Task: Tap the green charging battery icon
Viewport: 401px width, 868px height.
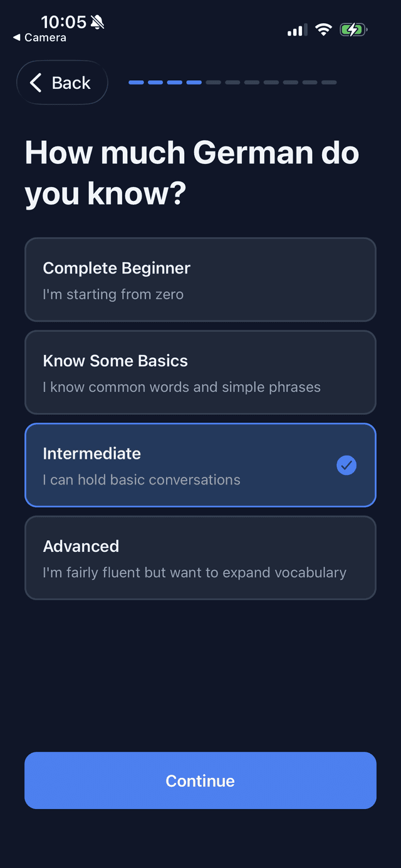Action: (x=353, y=29)
